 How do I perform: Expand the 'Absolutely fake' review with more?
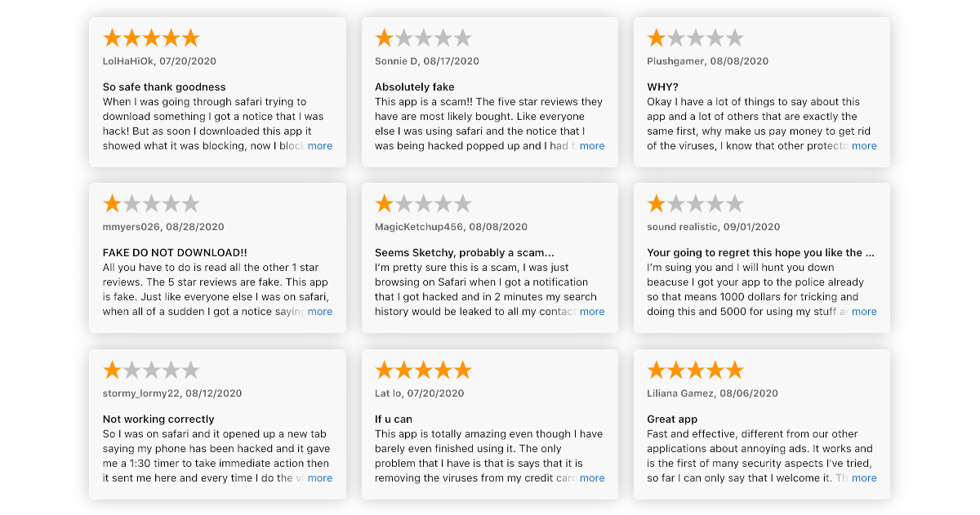[592, 145]
